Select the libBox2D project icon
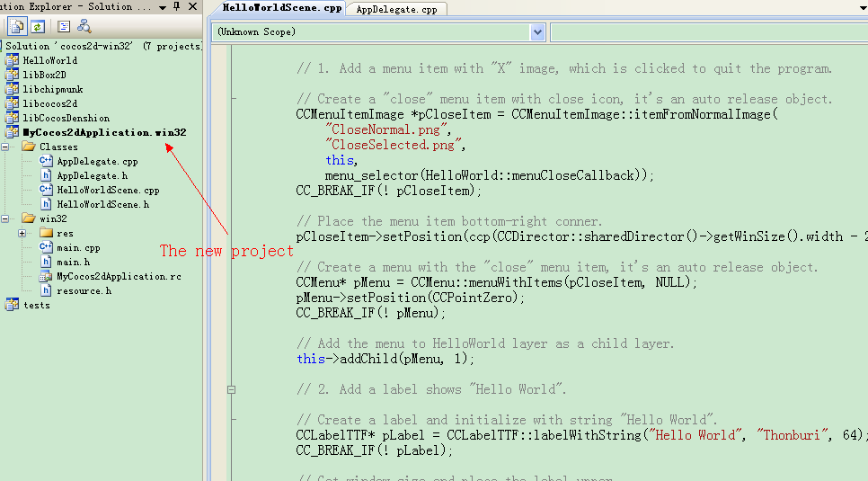This screenshot has width=868, height=481. (13, 75)
